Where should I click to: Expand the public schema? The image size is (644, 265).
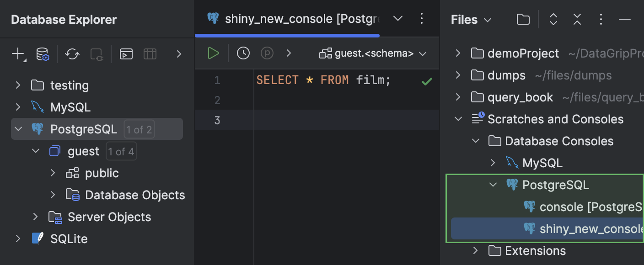(x=53, y=173)
